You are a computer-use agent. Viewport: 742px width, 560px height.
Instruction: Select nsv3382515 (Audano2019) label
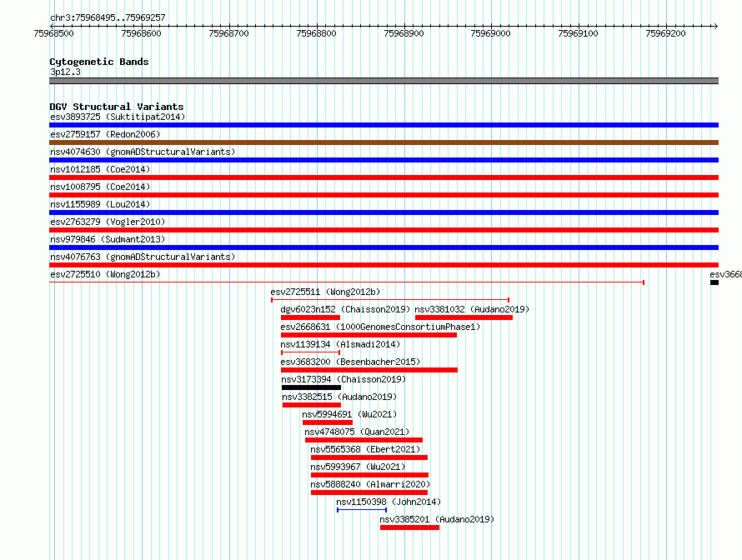click(339, 397)
